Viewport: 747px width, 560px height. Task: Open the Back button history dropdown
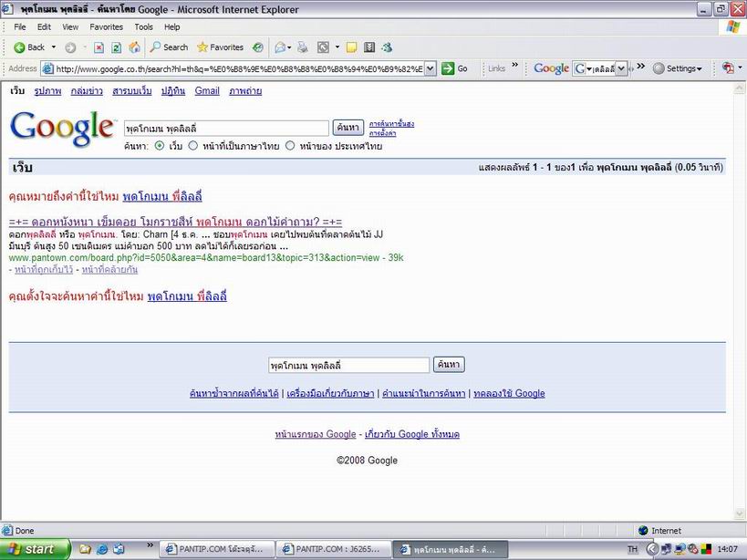tap(53, 47)
